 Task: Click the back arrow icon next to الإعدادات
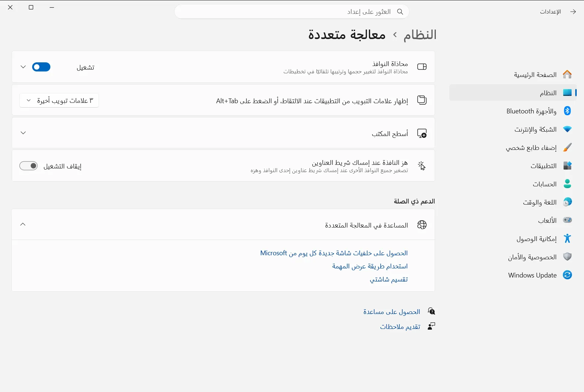(x=573, y=12)
